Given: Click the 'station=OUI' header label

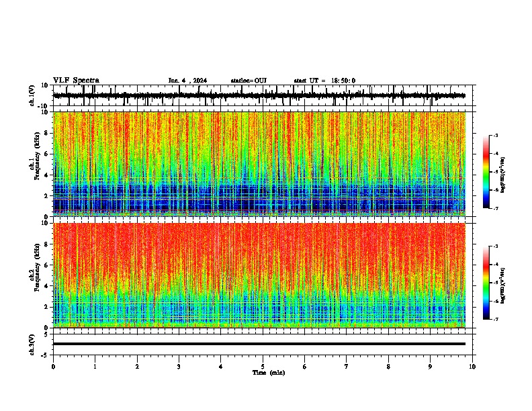Looking at the screenshot, I should pos(249,81).
